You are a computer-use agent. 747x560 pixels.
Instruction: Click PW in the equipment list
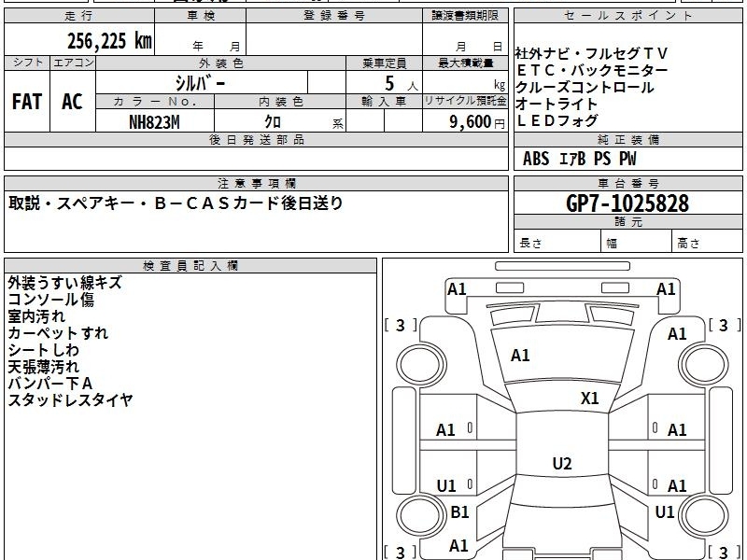coord(627,159)
